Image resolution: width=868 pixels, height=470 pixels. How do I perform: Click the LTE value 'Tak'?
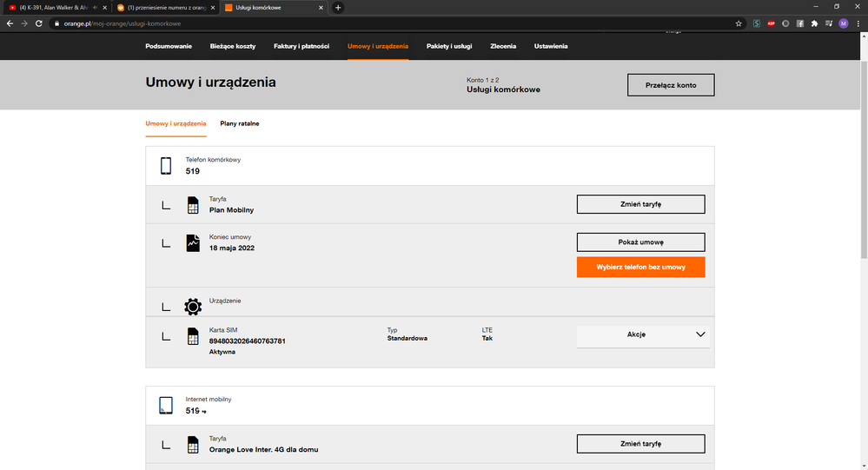coord(487,338)
